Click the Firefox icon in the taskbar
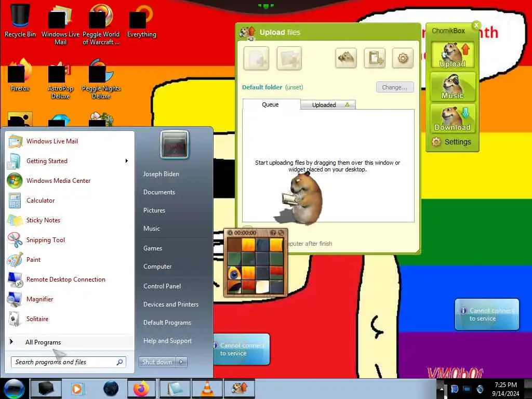 pyautogui.click(x=141, y=389)
